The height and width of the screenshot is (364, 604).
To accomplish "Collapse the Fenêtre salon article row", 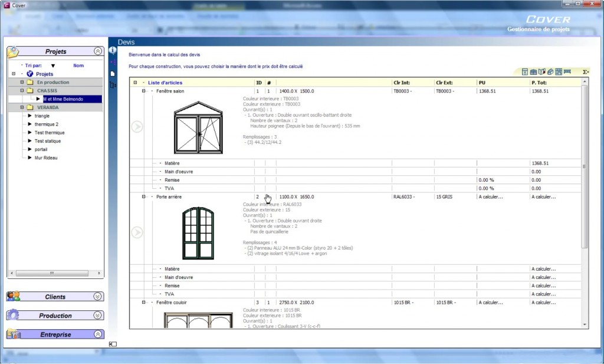I will coord(143,91).
